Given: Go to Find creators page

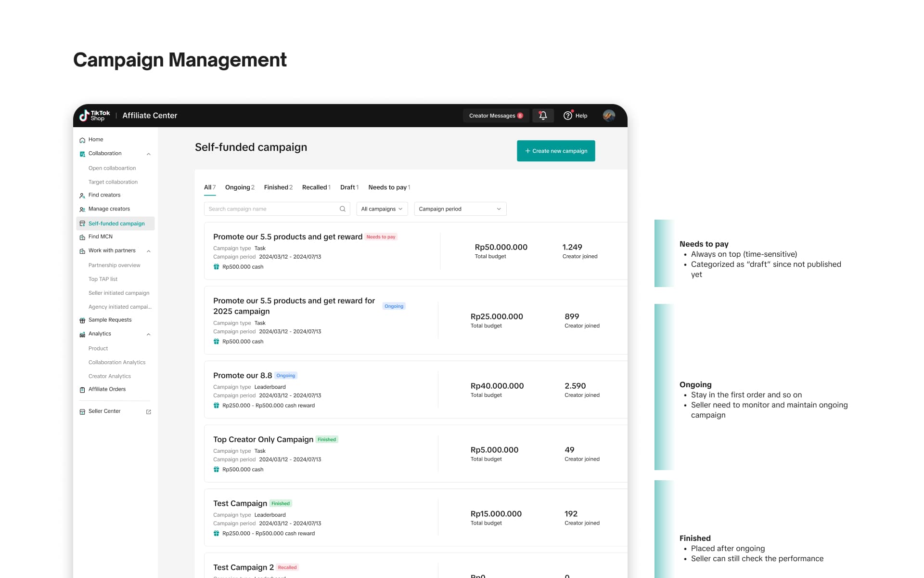Looking at the screenshot, I should click(104, 195).
